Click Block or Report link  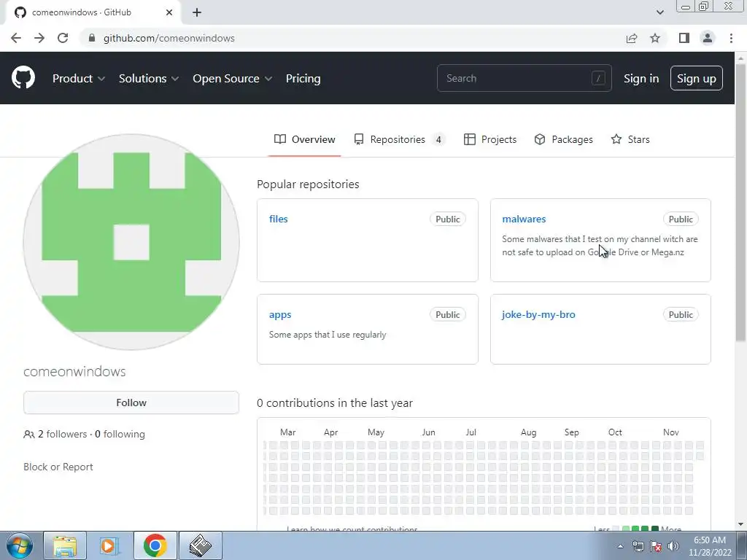pyautogui.click(x=58, y=467)
